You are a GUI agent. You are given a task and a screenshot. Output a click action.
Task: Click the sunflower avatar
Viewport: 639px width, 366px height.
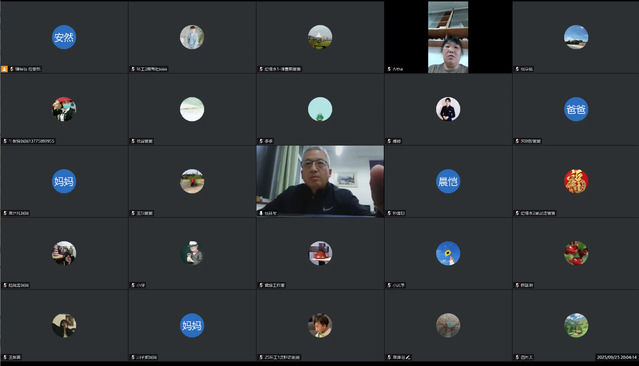(x=448, y=253)
